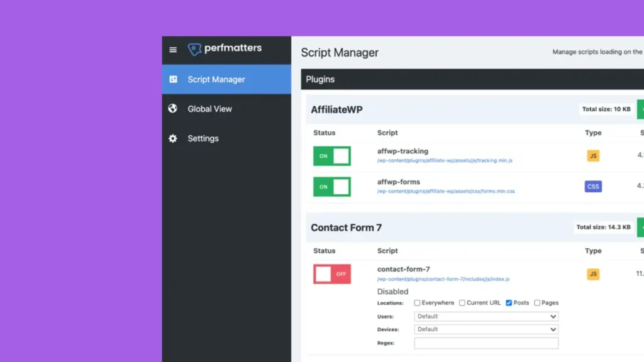Image resolution: width=644 pixels, height=362 pixels.
Task: Click the perfmatters logo icon
Action: [x=194, y=49]
